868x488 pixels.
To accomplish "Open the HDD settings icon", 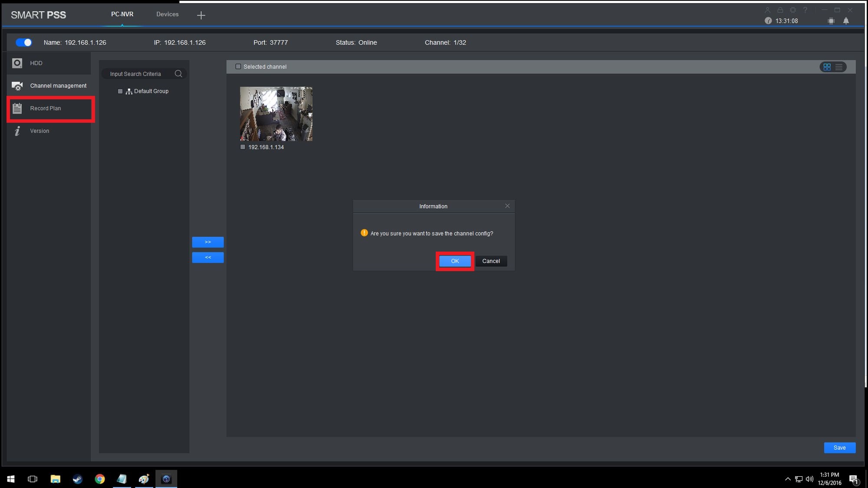I will click(x=17, y=63).
